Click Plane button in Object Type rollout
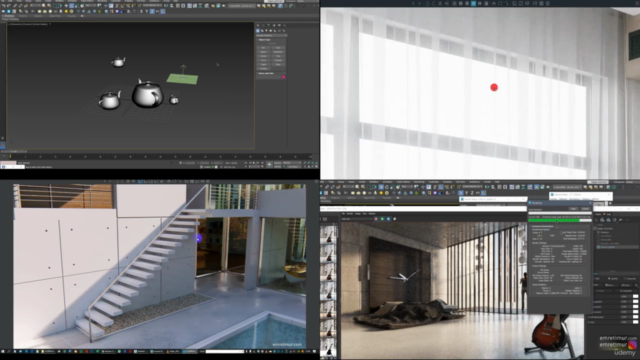Screen dimensions: 640x360 278,64
